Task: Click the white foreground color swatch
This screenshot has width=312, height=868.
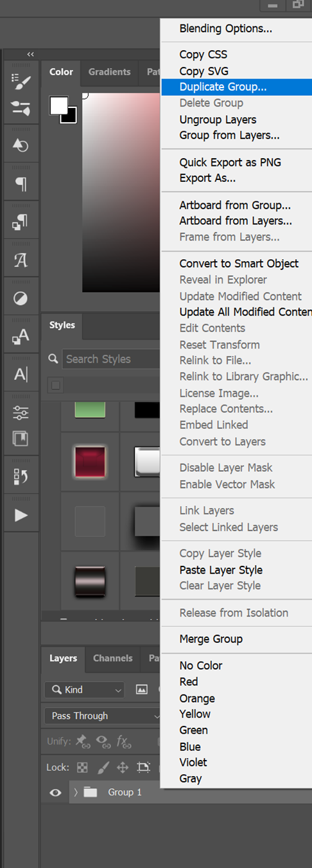Action: tap(58, 105)
